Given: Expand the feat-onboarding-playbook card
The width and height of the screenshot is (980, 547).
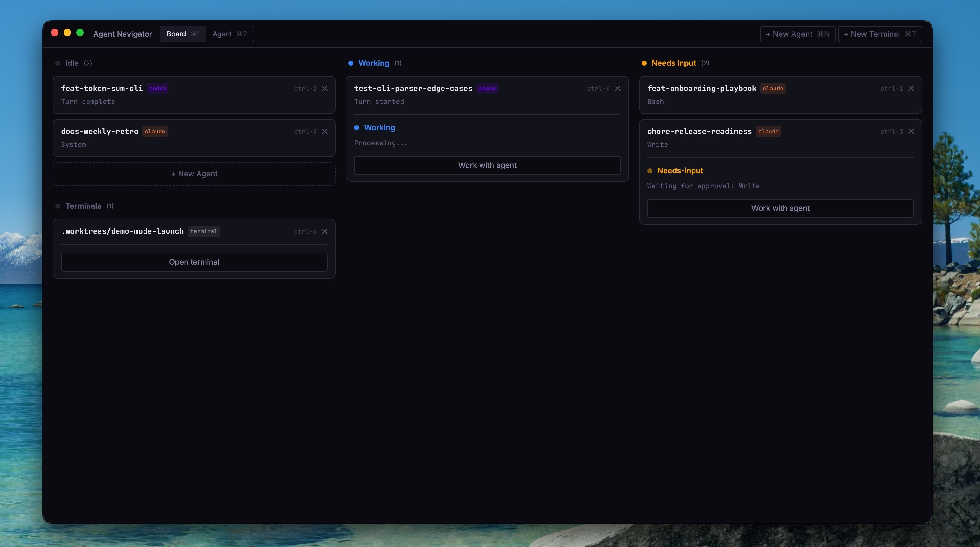Looking at the screenshot, I should click(701, 89).
